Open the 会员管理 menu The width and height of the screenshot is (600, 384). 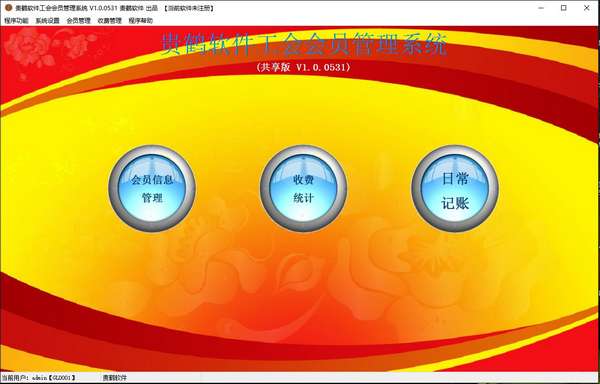click(x=78, y=21)
